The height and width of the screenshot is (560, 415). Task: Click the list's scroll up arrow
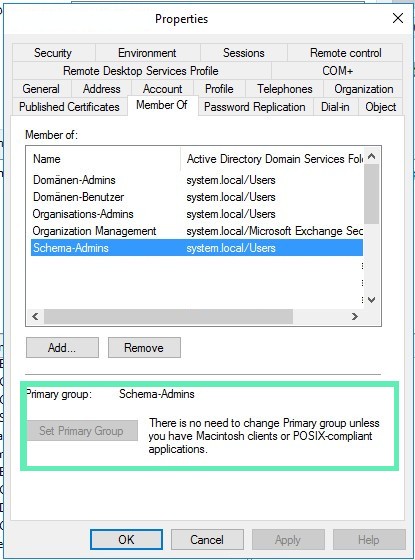[x=372, y=156]
